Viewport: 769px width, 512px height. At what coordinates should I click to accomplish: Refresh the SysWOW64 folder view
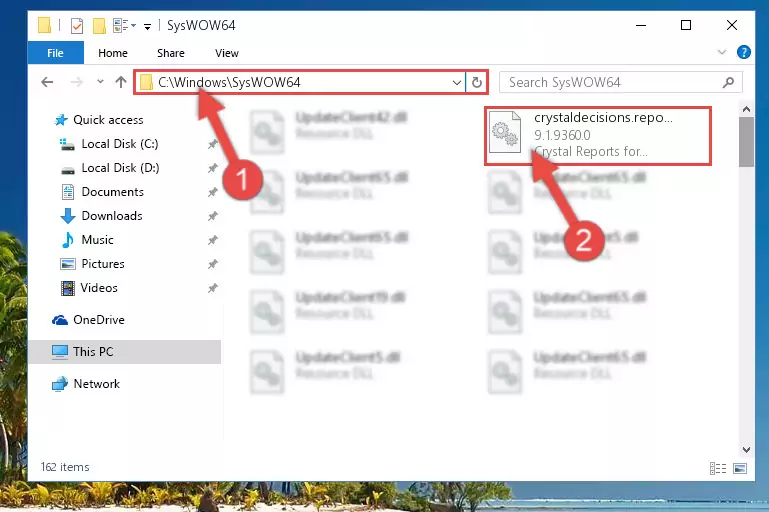[x=476, y=82]
